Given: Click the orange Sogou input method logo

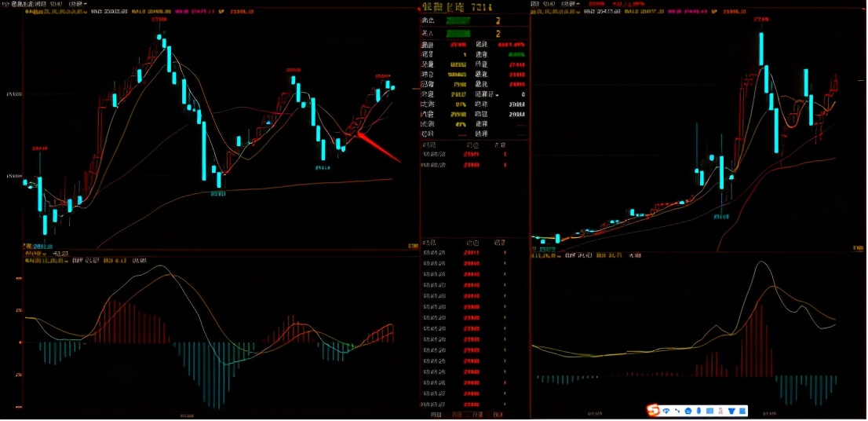Looking at the screenshot, I should [653, 411].
